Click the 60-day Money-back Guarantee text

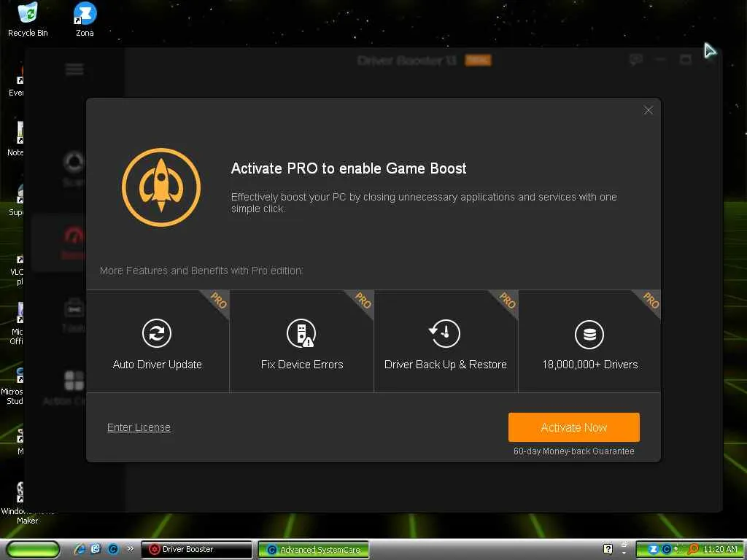tap(573, 451)
